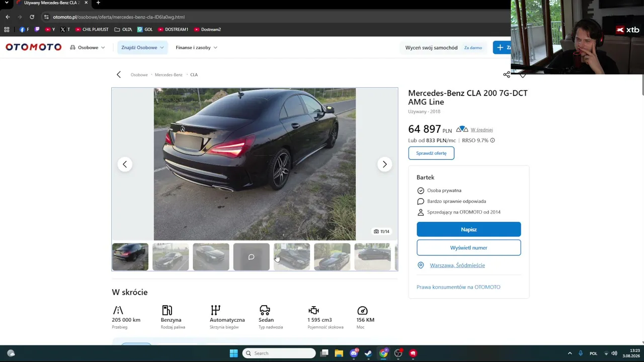
Task: Open the Dostream2 bookmark
Action: pos(207,29)
